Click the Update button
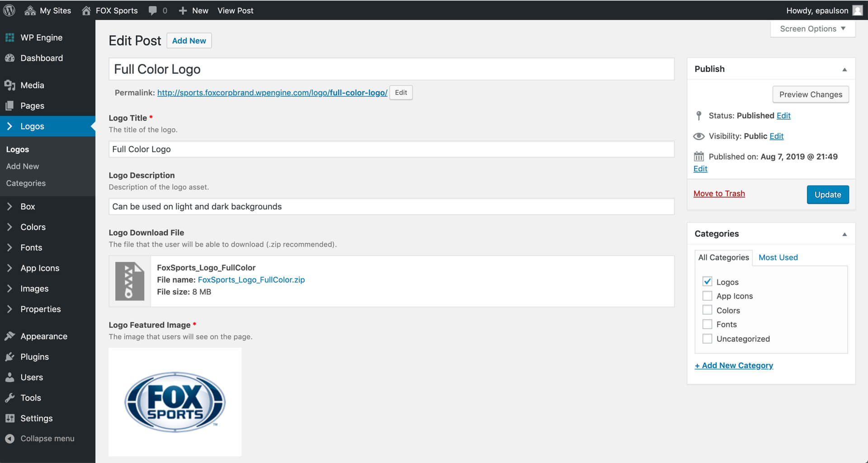The width and height of the screenshot is (868, 463). 828,194
